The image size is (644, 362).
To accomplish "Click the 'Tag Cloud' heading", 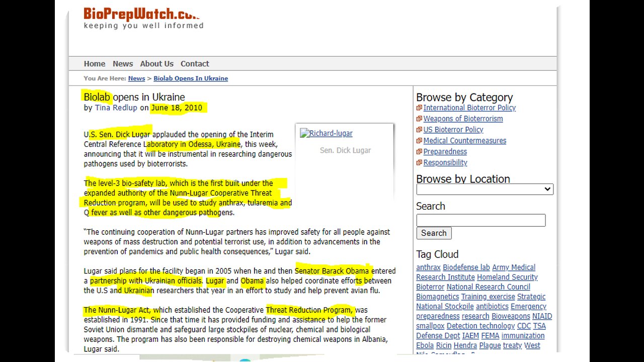I will (x=437, y=254).
